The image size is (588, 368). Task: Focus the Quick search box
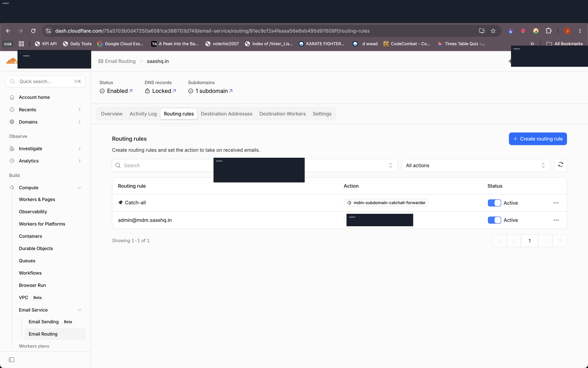45,81
